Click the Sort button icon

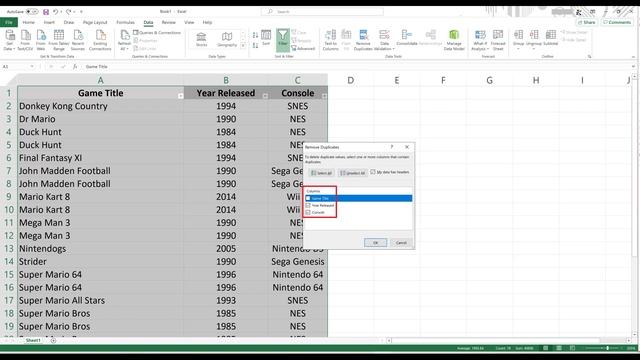(266, 36)
